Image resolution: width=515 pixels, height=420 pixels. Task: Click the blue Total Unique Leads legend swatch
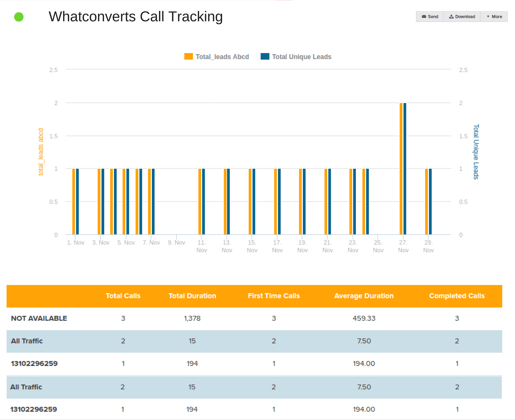265,56
